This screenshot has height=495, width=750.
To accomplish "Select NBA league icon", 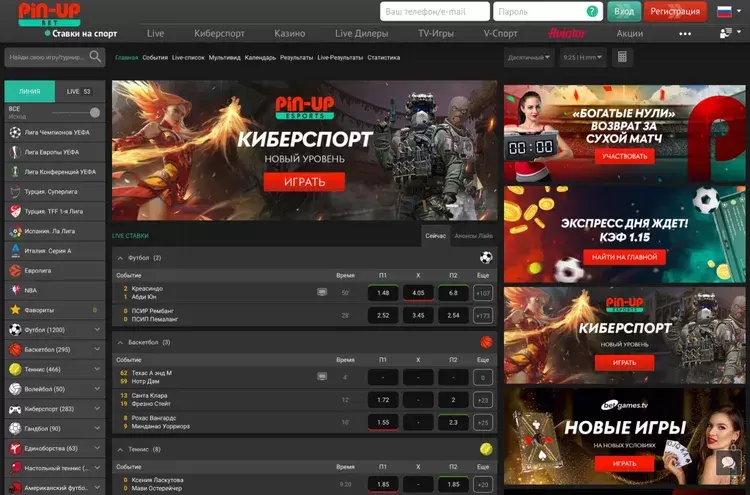I will (15, 290).
